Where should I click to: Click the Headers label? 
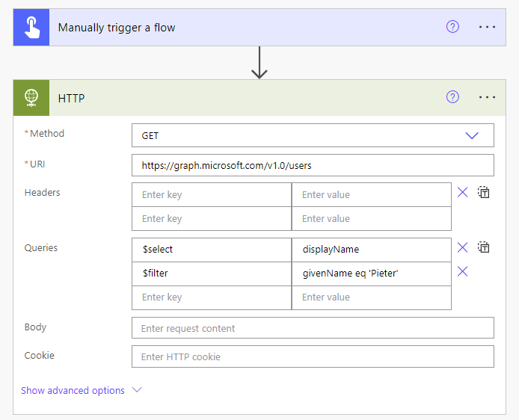[43, 193]
